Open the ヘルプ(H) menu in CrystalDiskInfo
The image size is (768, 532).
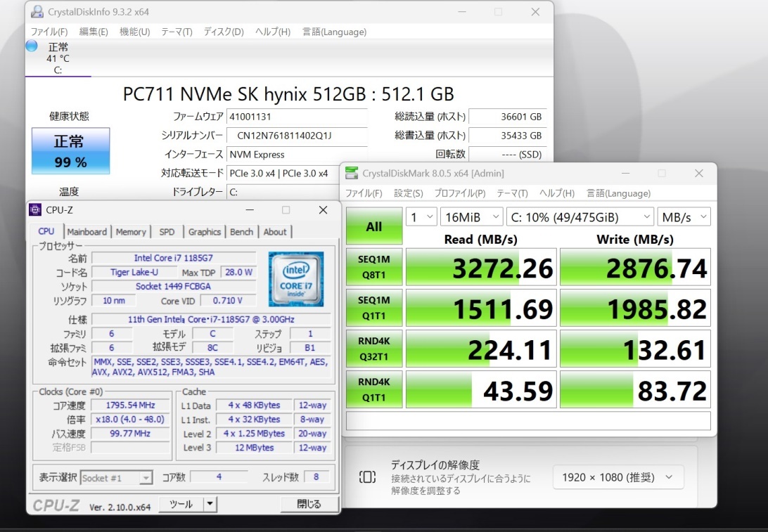(x=273, y=32)
